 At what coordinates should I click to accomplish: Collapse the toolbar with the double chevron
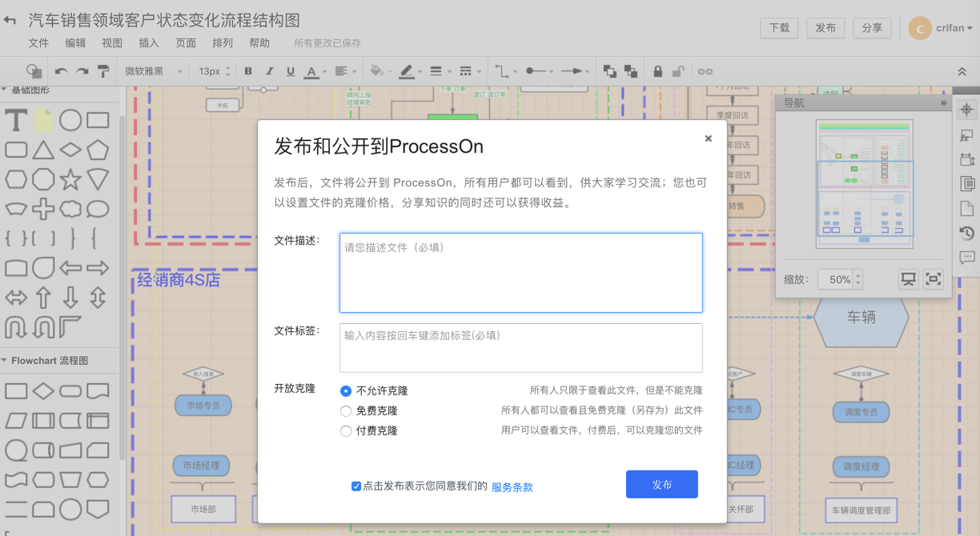(x=962, y=72)
